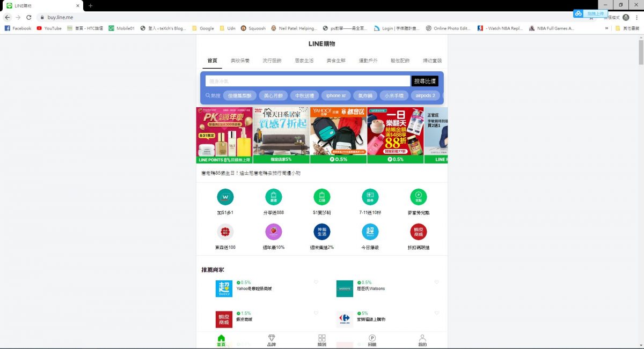Open the Watsons 一日樂翻天 88折 banner
The height and width of the screenshot is (349, 644).
(396, 135)
